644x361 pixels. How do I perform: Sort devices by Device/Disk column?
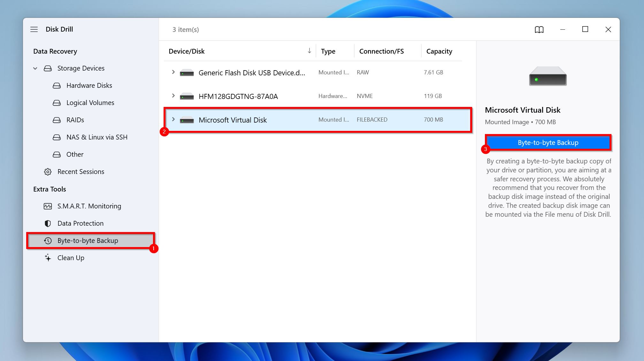pos(239,51)
